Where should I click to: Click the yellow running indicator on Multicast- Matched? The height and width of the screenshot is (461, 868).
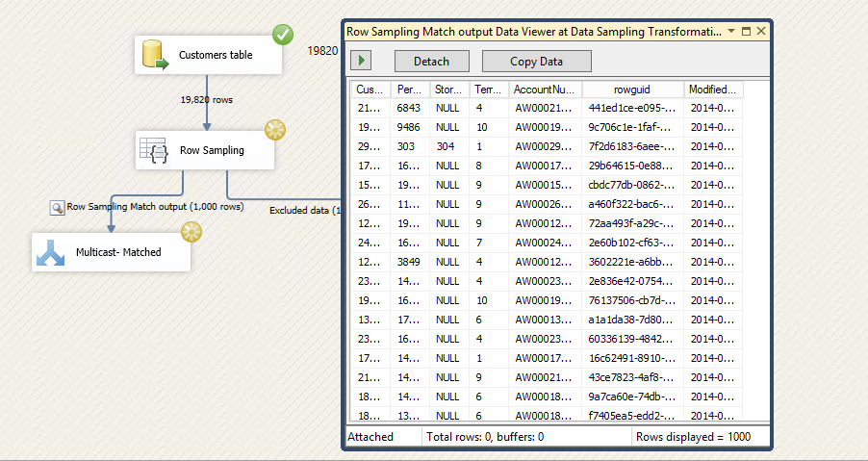(x=191, y=232)
